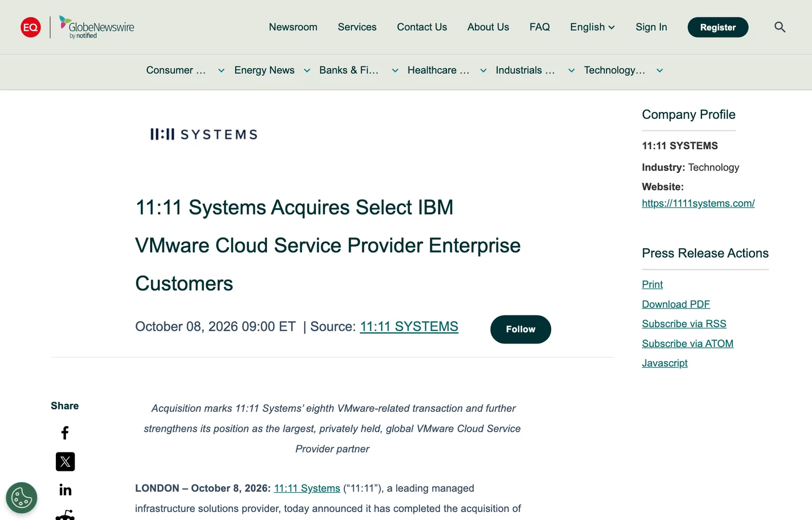812x520 pixels.
Task: Select the Consumer category label
Action: 176,70
